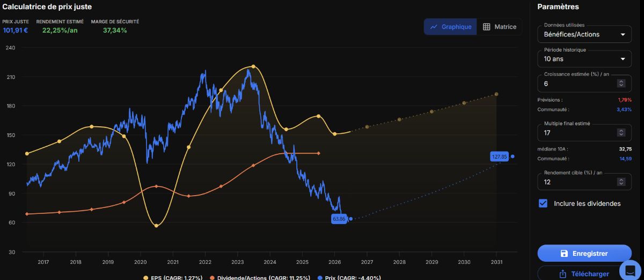Toggle the EPS legend entry
644x280 pixels.
(x=172, y=278)
